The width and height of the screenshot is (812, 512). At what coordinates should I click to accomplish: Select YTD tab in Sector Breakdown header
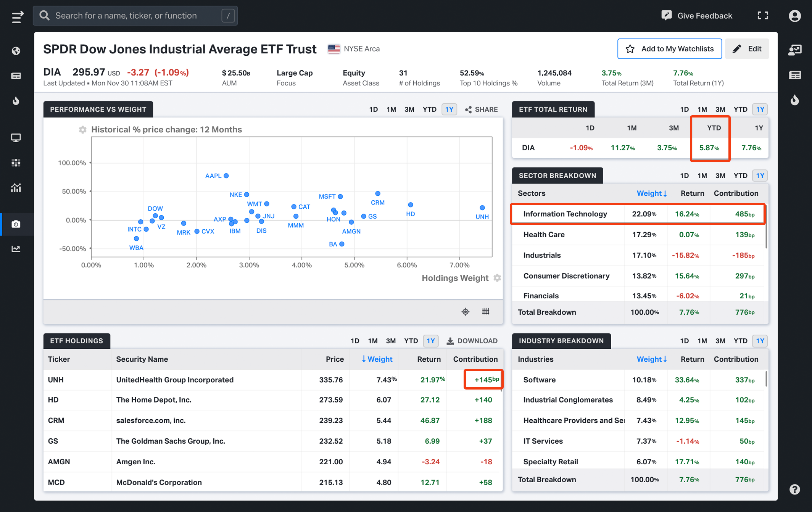pyautogui.click(x=740, y=176)
